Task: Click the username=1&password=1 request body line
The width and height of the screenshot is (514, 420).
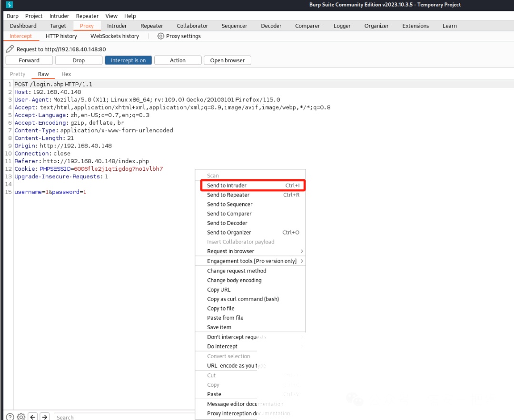Action: [x=50, y=192]
